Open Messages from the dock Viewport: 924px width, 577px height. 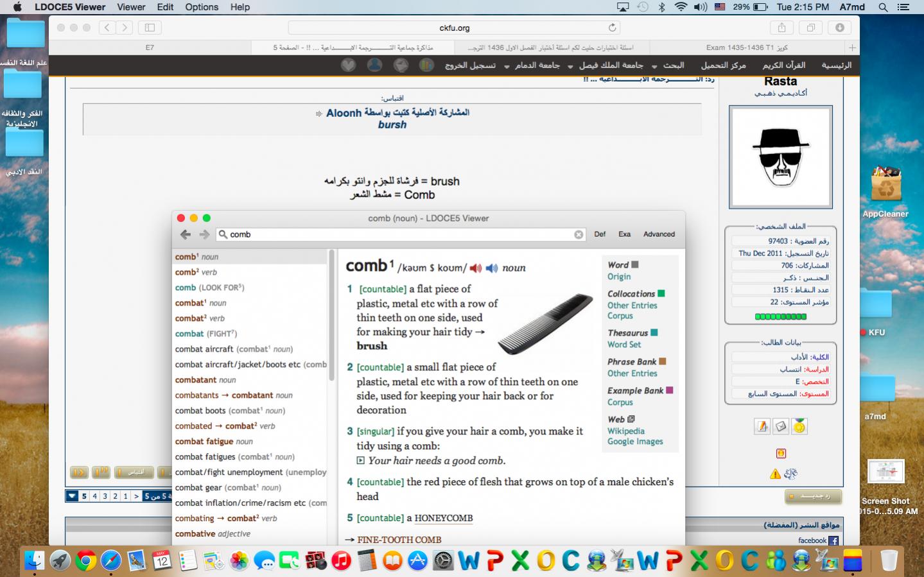click(x=265, y=561)
